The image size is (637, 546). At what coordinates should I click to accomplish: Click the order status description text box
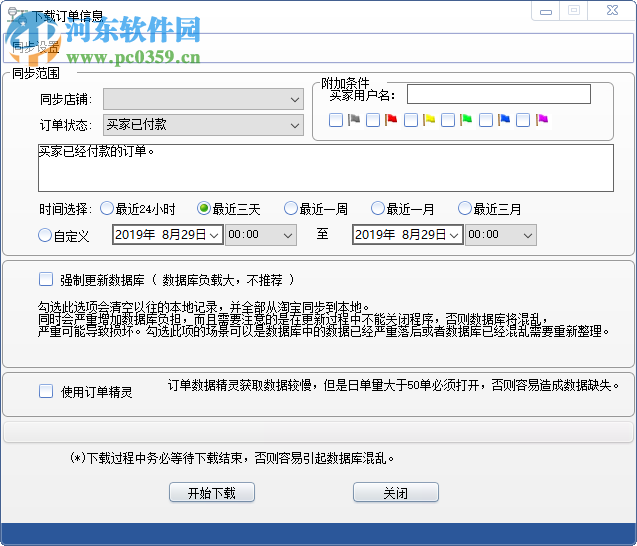[x=326, y=168]
